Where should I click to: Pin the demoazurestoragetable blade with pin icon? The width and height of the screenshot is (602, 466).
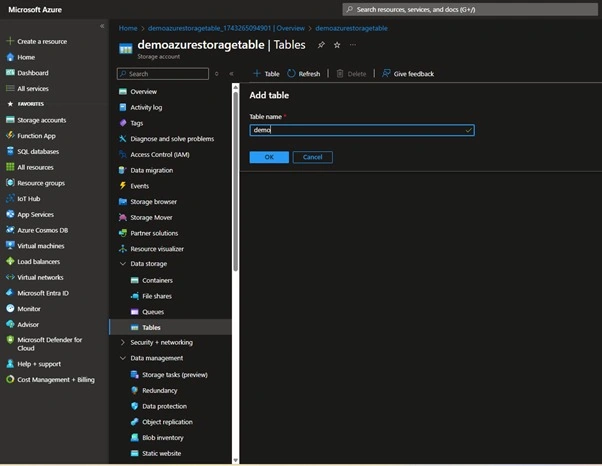(321, 45)
